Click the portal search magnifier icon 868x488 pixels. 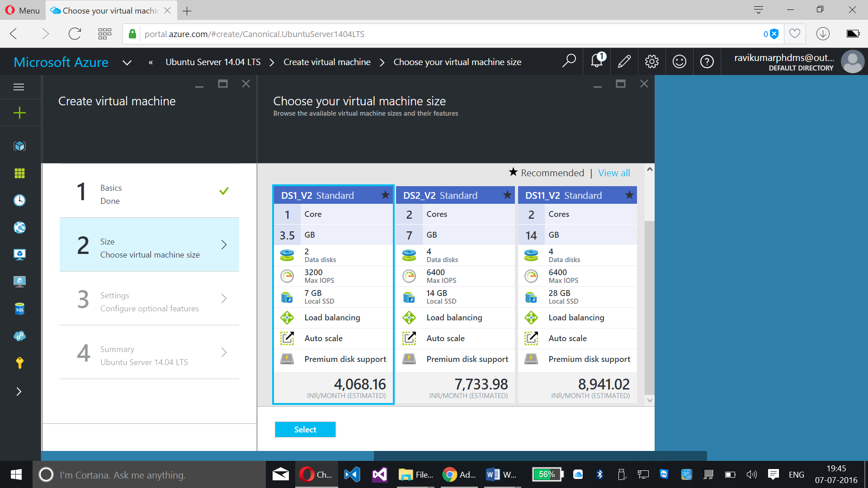click(x=569, y=61)
